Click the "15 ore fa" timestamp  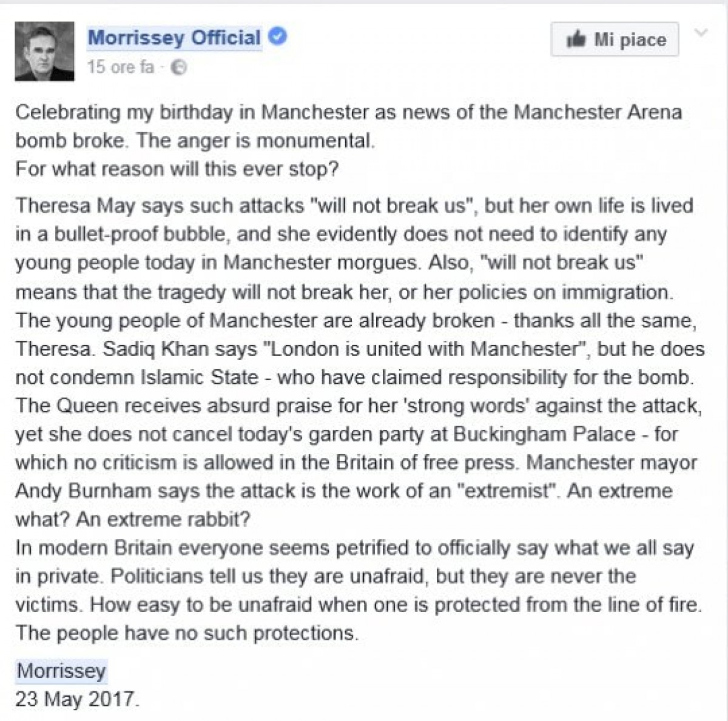point(120,67)
